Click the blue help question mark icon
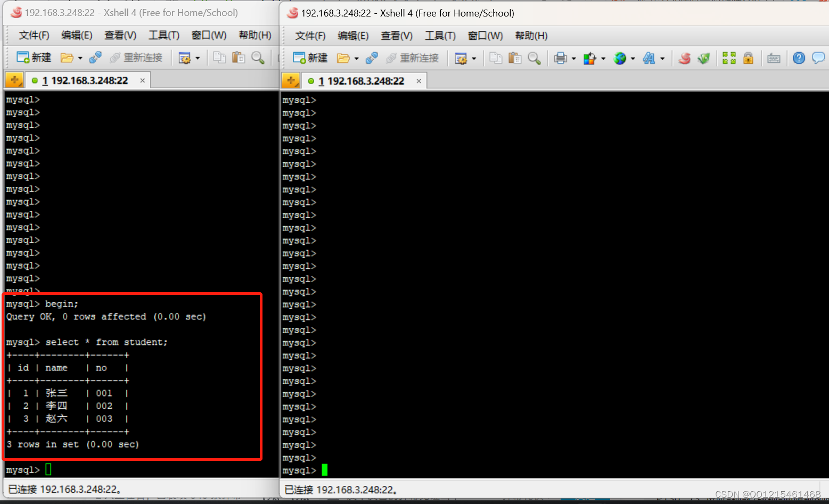The image size is (829, 504). (799, 58)
